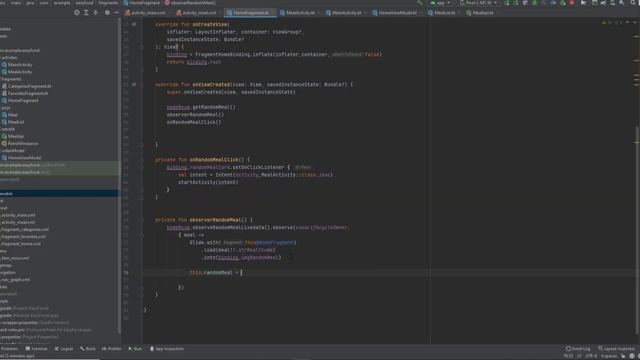
Task: Select activity_meal.xml in the project tree
Action: coord(18,222)
